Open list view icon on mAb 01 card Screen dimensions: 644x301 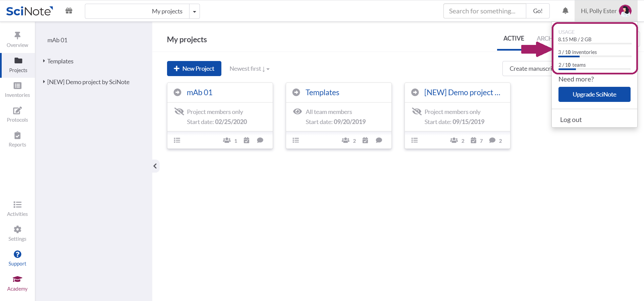pyautogui.click(x=177, y=140)
